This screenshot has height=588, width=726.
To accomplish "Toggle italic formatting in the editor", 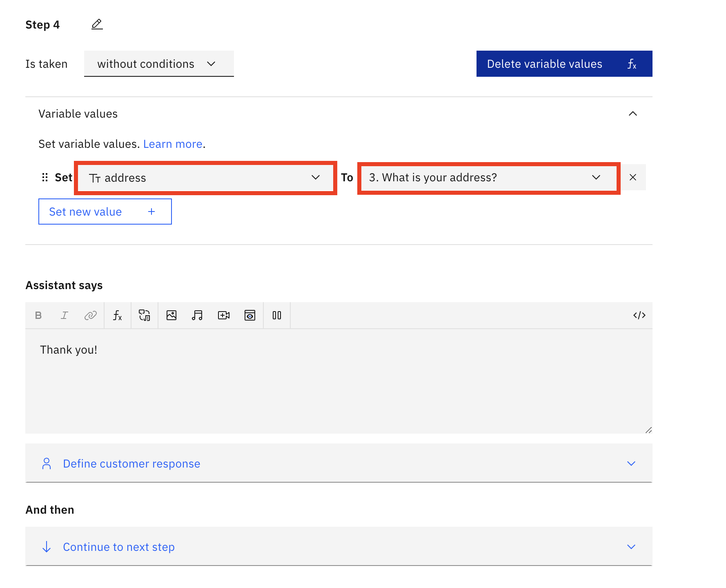I will [65, 315].
